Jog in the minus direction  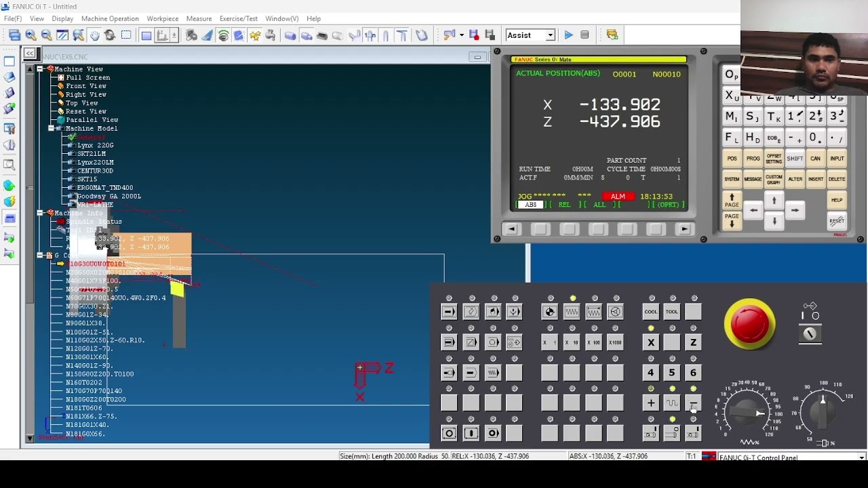pos(693,403)
